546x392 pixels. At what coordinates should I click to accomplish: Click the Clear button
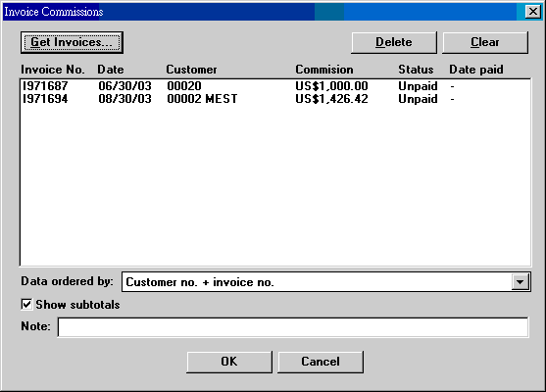(x=485, y=42)
